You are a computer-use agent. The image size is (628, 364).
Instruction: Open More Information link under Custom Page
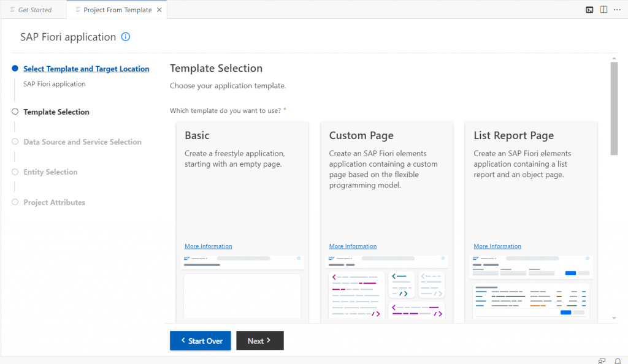coord(353,246)
